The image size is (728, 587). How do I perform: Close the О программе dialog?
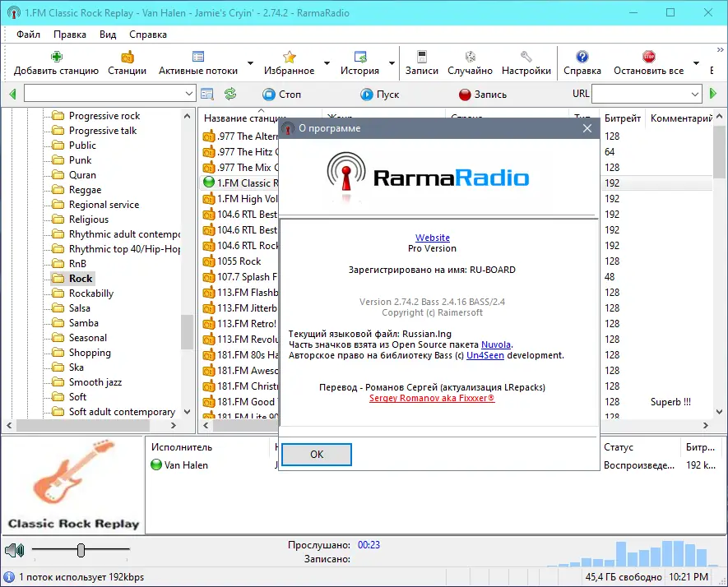coord(587,128)
